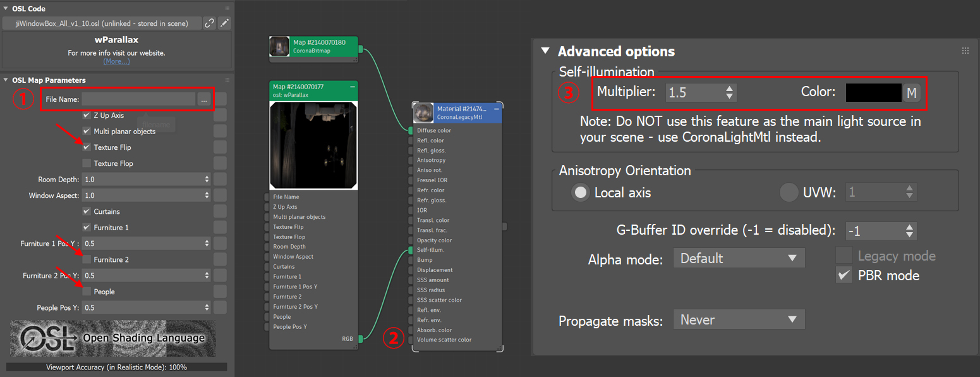
Task: Click the File Name browse button
Action: tap(203, 99)
